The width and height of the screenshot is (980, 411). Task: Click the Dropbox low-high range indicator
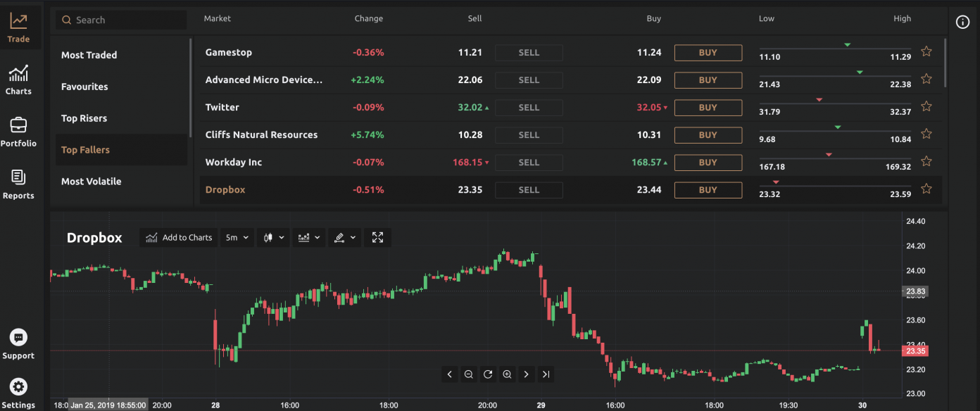click(x=835, y=188)
